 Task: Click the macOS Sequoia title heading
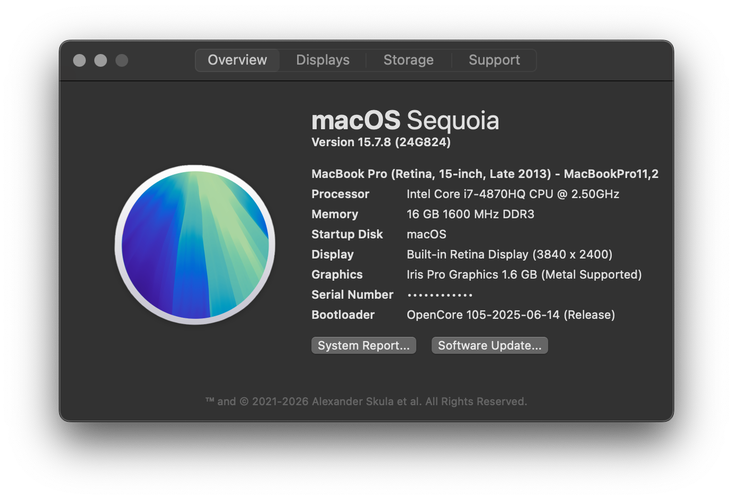(x=405, y=120)
